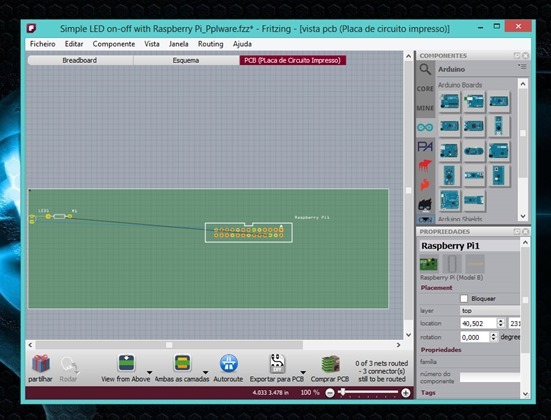Image resolution: width=551 pixels, height=420 pixels.
Task: Click the partilhar gift icon
Action: tap(41, 363)
